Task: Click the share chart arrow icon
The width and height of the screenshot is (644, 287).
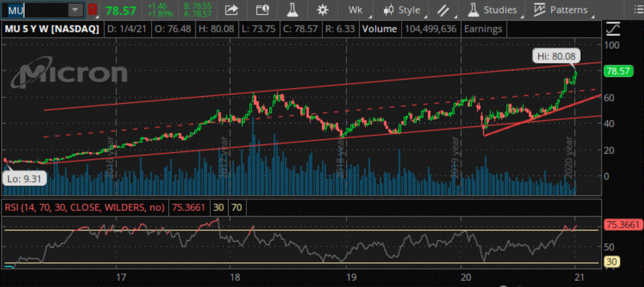Action: (232, 10)
